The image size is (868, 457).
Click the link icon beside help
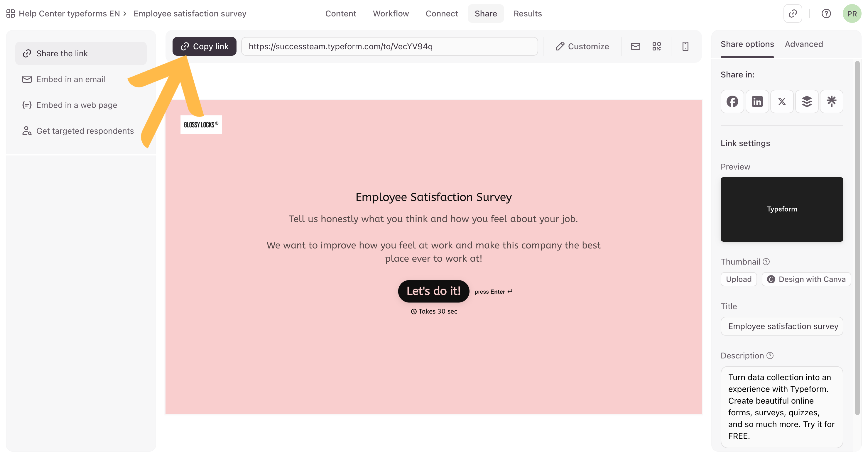pos(793,13)
